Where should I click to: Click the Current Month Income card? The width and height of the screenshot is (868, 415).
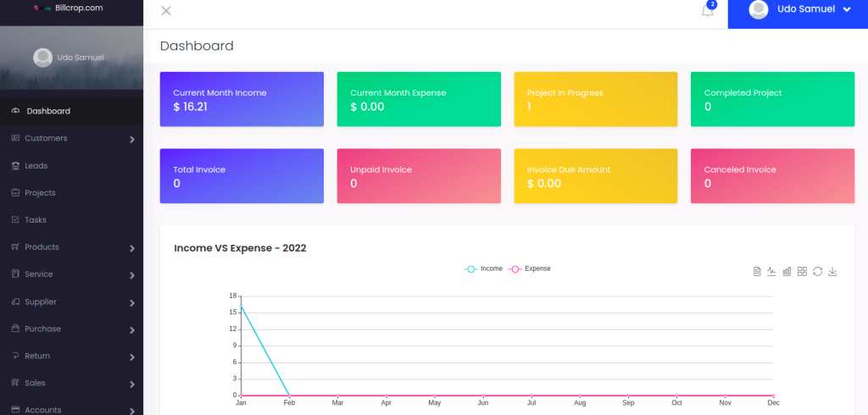point(242,99)
